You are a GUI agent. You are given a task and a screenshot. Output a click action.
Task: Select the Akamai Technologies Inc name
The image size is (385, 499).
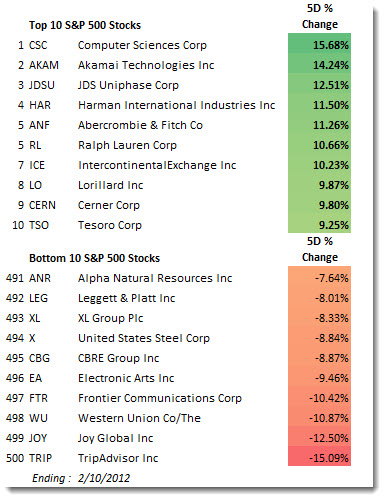click(x=146, y=65)
